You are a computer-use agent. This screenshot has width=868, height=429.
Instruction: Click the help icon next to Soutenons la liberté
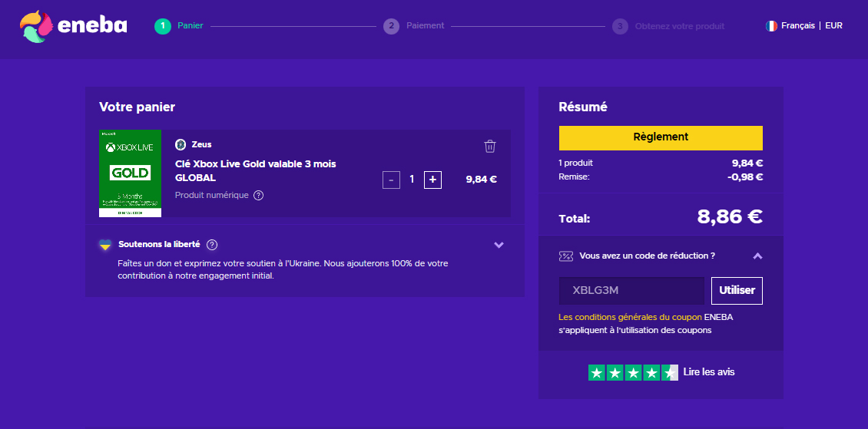coord(212,245)
